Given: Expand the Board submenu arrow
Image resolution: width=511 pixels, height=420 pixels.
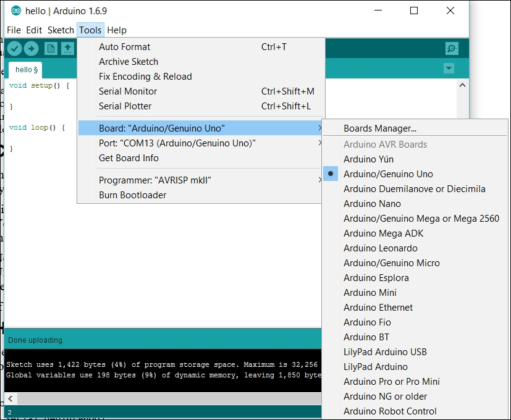Looking at the screenshot, I should click(x=319, y=128).
